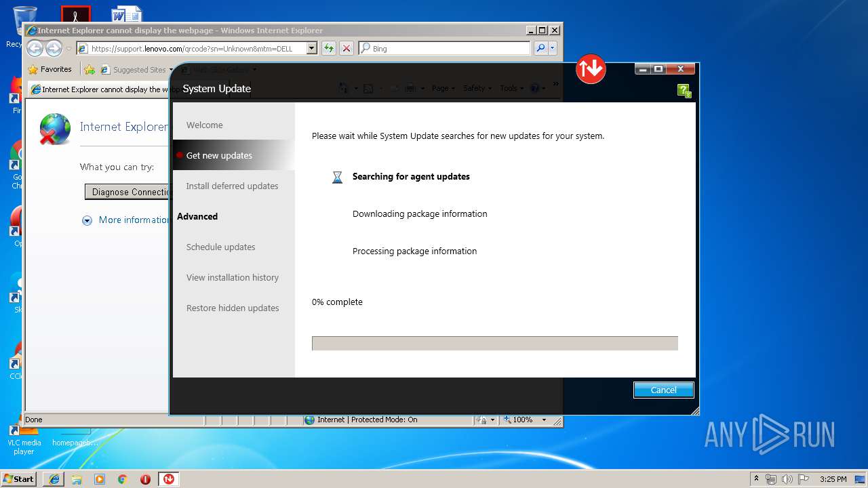Click the hourglass beside Searching for agent updates

(337, 177)
